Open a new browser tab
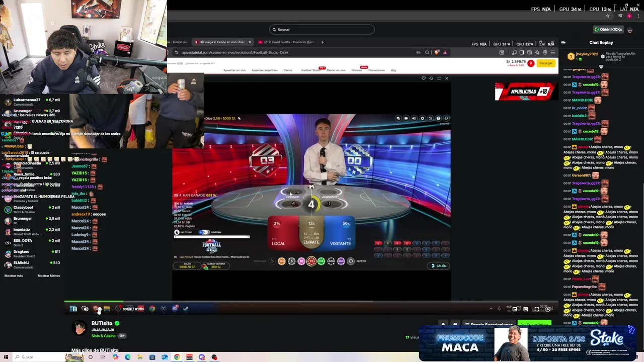This screenshot has width=644, height=362. tap(323, 42)
